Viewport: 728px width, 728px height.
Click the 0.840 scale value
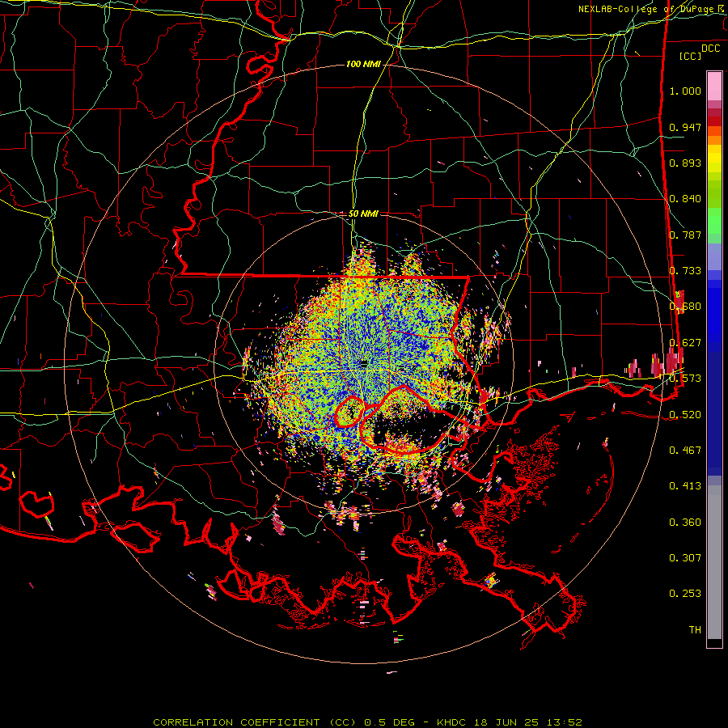(685, 199)
